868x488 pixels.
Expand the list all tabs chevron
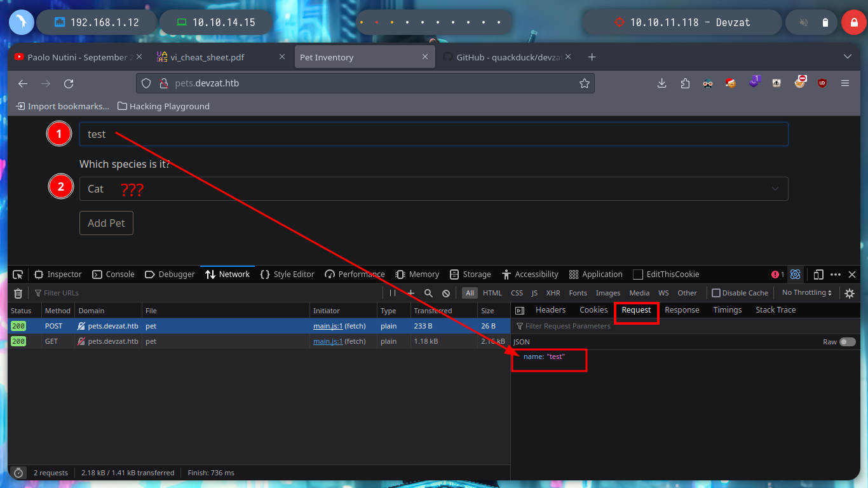pyautogui.click(x=847, y=57)
